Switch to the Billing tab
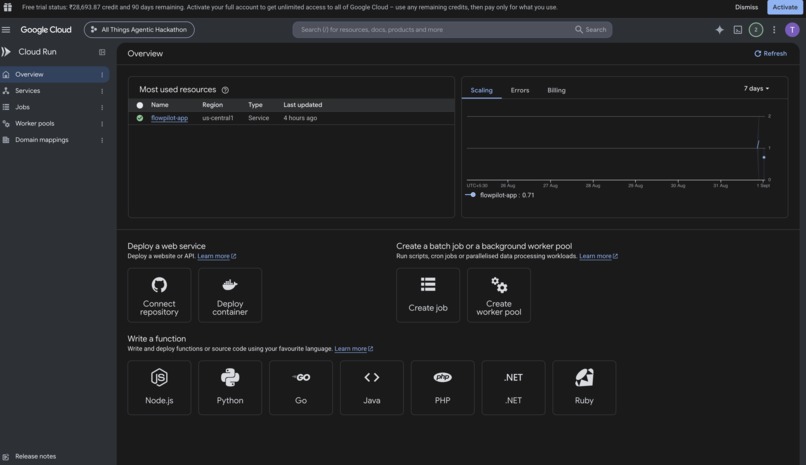The height and width of the screenshot is (465, 806). [556, 90]
